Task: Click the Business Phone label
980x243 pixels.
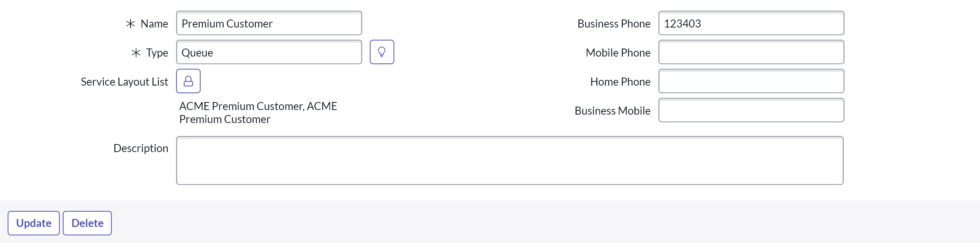Action: click(614, 24)
